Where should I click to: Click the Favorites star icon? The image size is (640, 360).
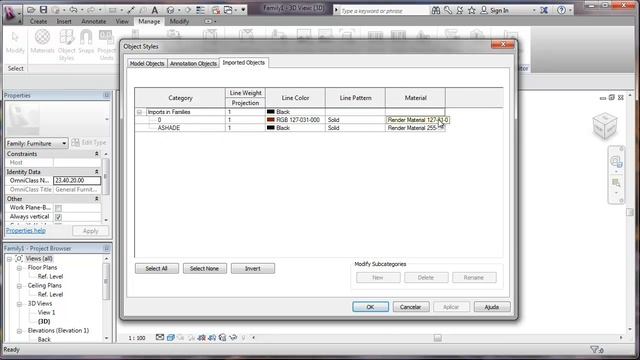[x=471, y=10]
